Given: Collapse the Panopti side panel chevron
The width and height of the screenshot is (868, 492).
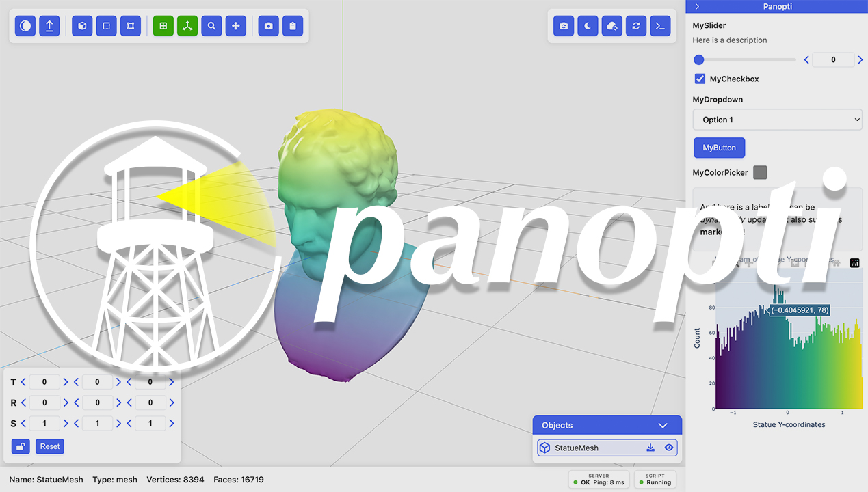Looking at the screenshot, I should point(697,6).
